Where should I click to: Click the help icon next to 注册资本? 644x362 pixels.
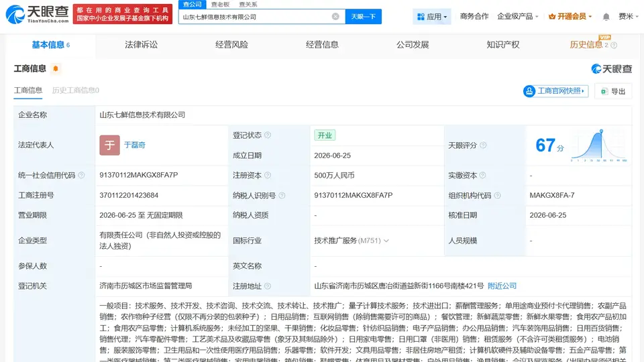point(268,175)
